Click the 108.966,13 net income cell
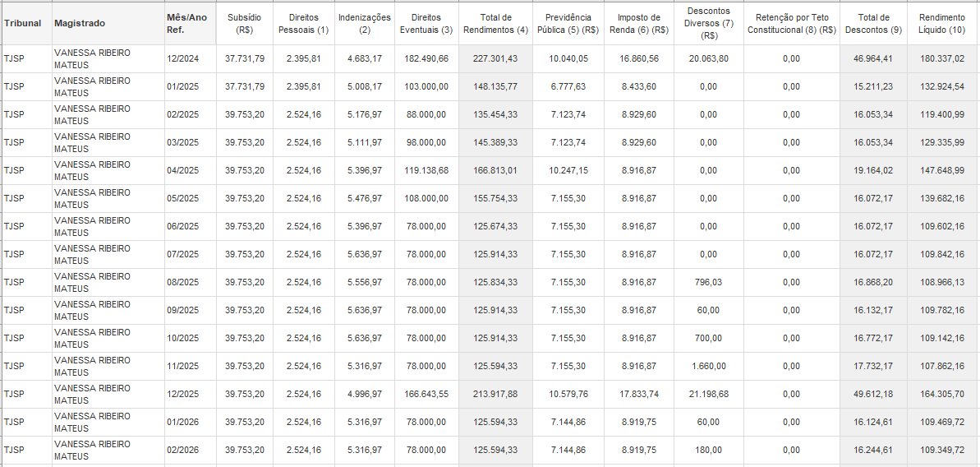 tap(942, 282)
